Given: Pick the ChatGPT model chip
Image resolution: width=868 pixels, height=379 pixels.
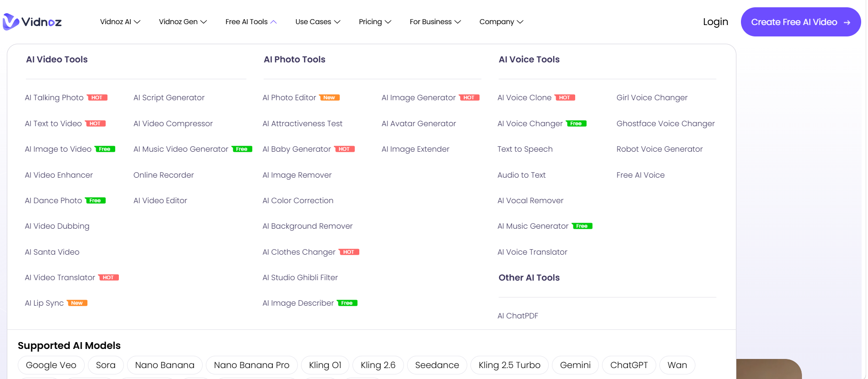Looking at the screenshot, I should point(629,365).
